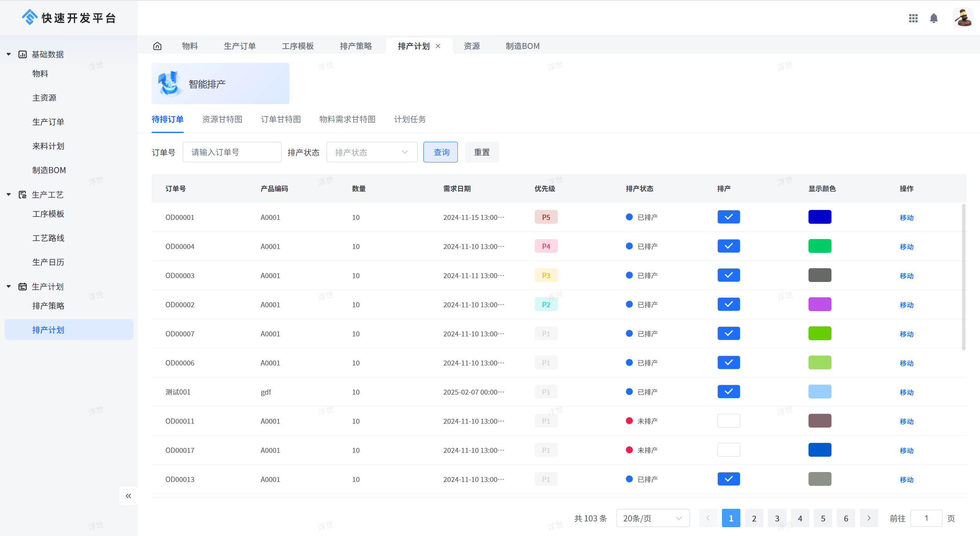980x536 pixels.
Task: Check 排产 checkbox for OD00017
Action: [x=728, y=450]
